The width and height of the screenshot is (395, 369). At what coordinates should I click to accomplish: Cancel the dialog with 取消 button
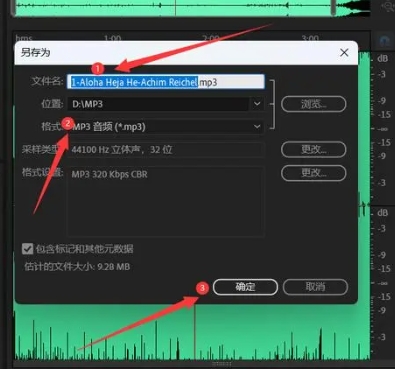tap(315, 287)
